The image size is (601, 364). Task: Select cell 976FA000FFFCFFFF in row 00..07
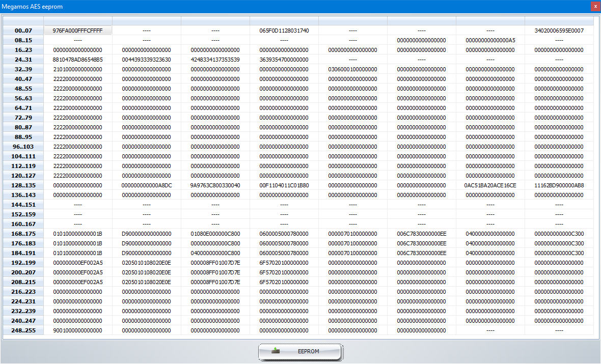point(78,31)
